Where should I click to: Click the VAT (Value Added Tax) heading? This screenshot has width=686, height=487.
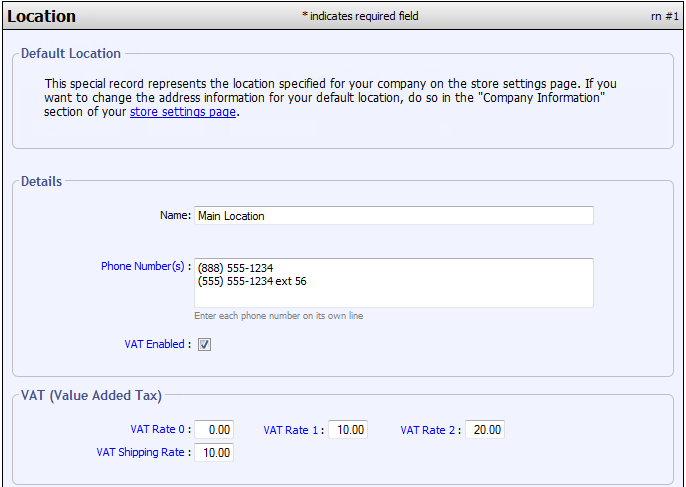click(91, 396)
